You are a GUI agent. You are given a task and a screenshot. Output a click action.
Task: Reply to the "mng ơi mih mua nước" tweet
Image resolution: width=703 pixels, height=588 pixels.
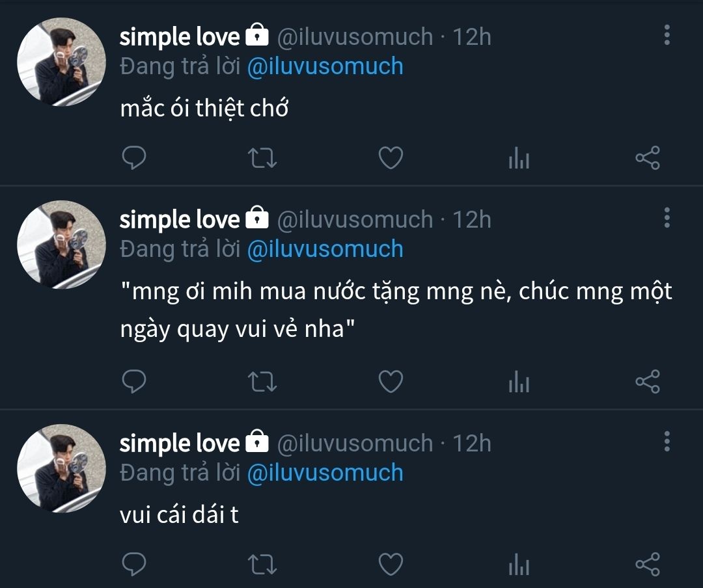pos(134,381)
